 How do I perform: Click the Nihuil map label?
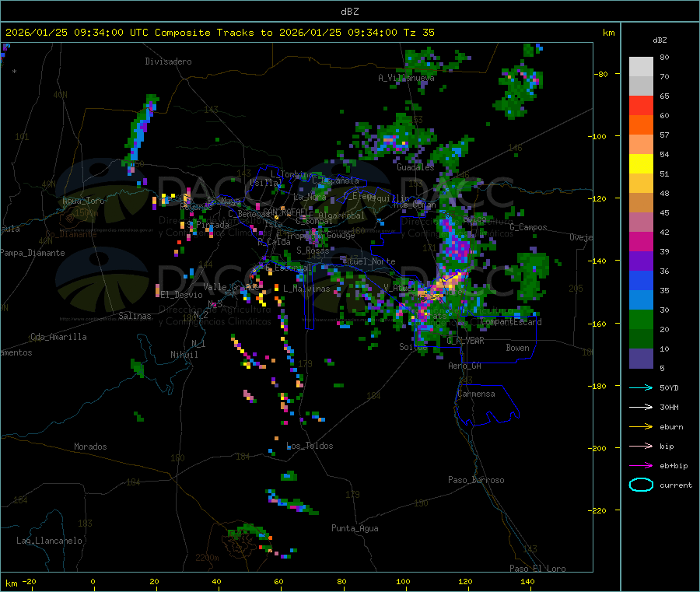[x=184, y=355]
